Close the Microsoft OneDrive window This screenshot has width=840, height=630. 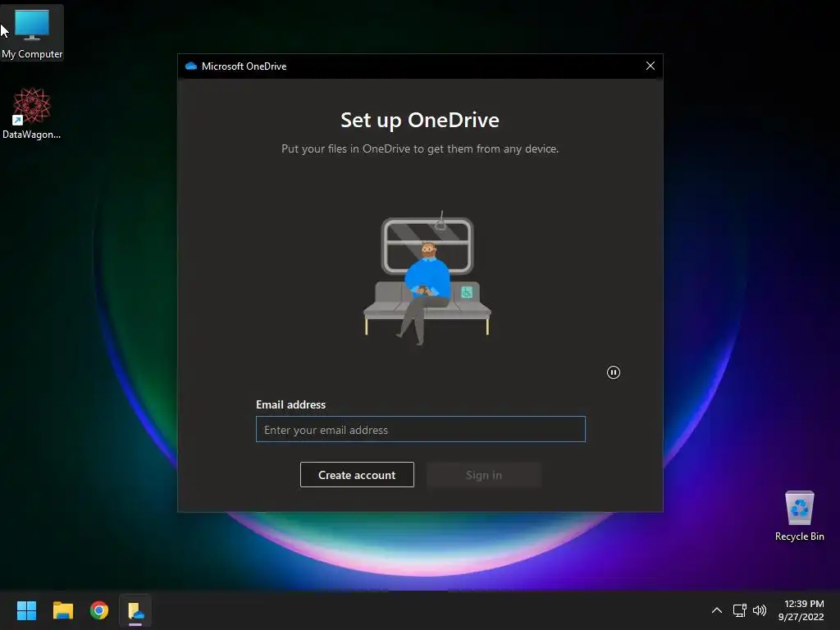651,66
